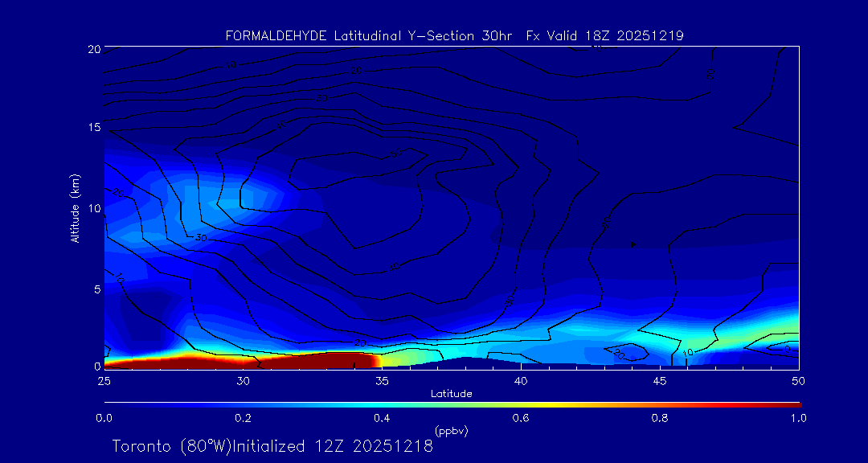Image resolution: width=868 pixels, height=463 pixels.
Task: Click the 0.0 label under the color scale
Action: click(x=104, y=418)
